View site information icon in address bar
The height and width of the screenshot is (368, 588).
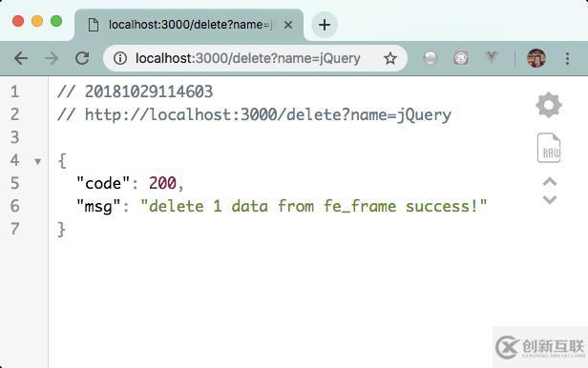click(x=120, y=58)
